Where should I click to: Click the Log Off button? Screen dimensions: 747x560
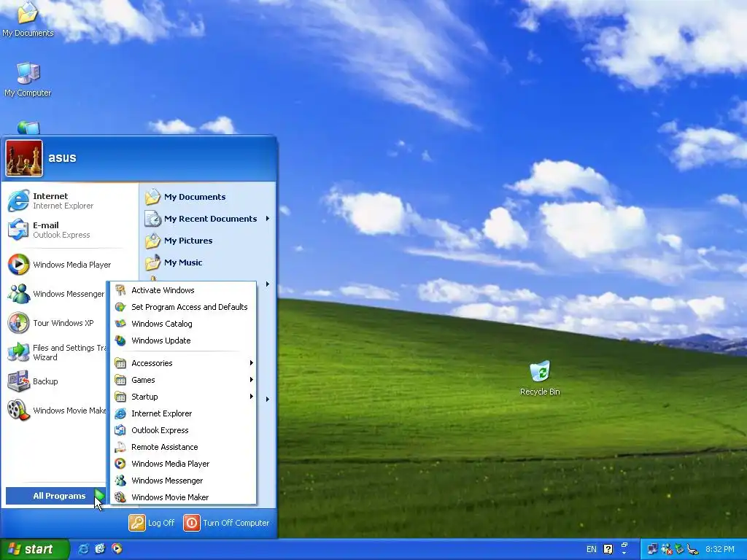click(152, 523)
